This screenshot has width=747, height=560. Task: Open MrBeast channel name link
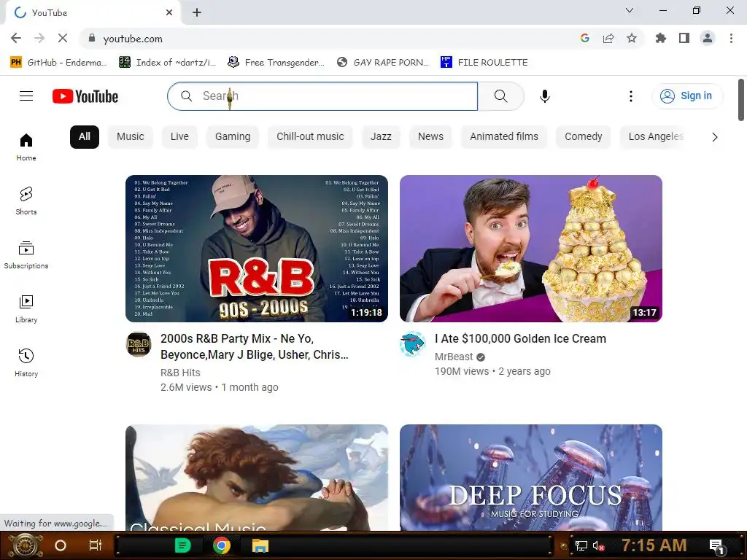454,357
